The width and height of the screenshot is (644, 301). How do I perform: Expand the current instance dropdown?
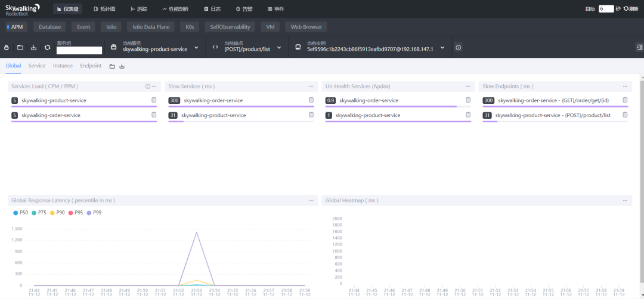(x=442, y=48)
